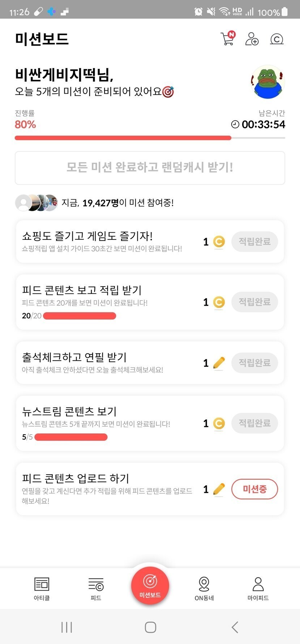Tap the add friend icon
Screen dimensions: 300x644
(252, 39)
